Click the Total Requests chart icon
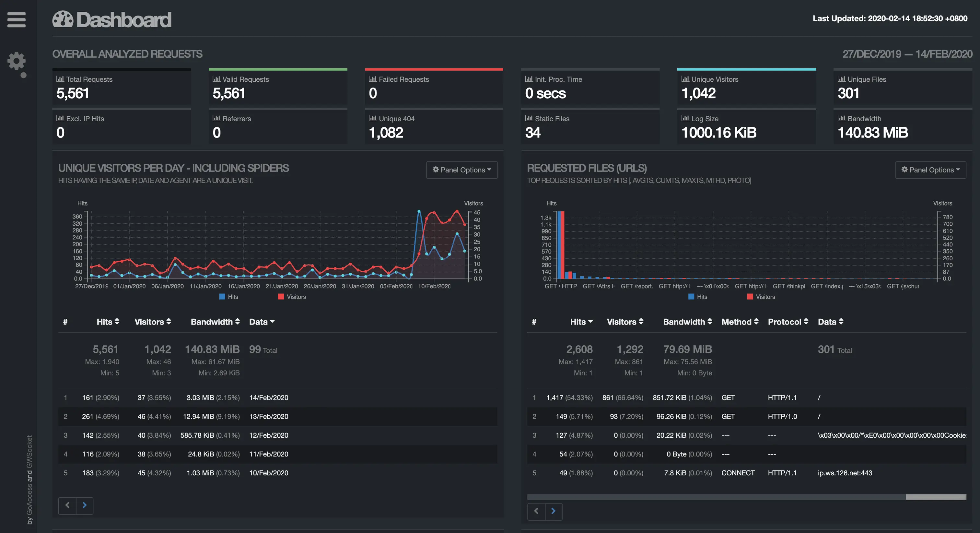Screen dimensions: 980x533 click(60, 79)
